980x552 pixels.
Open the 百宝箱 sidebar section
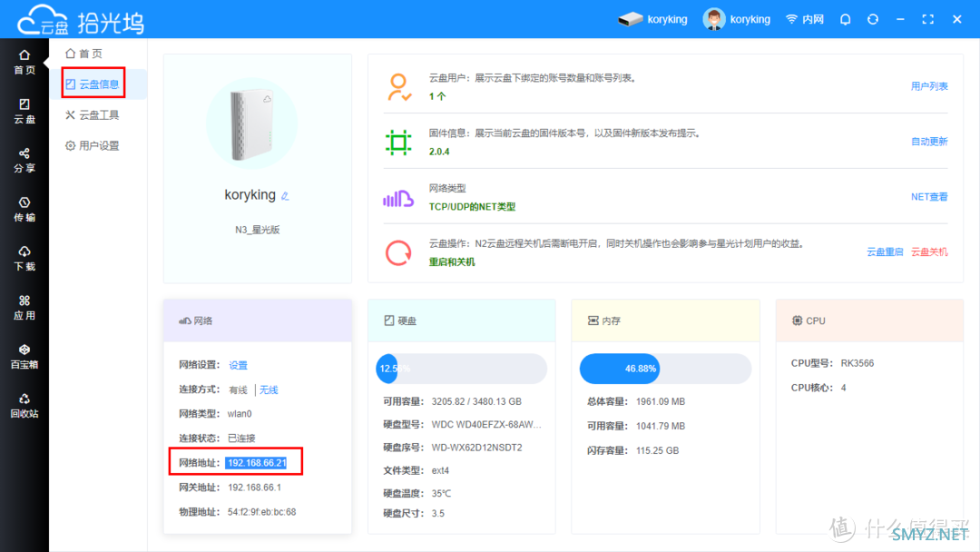pos(24,356)
